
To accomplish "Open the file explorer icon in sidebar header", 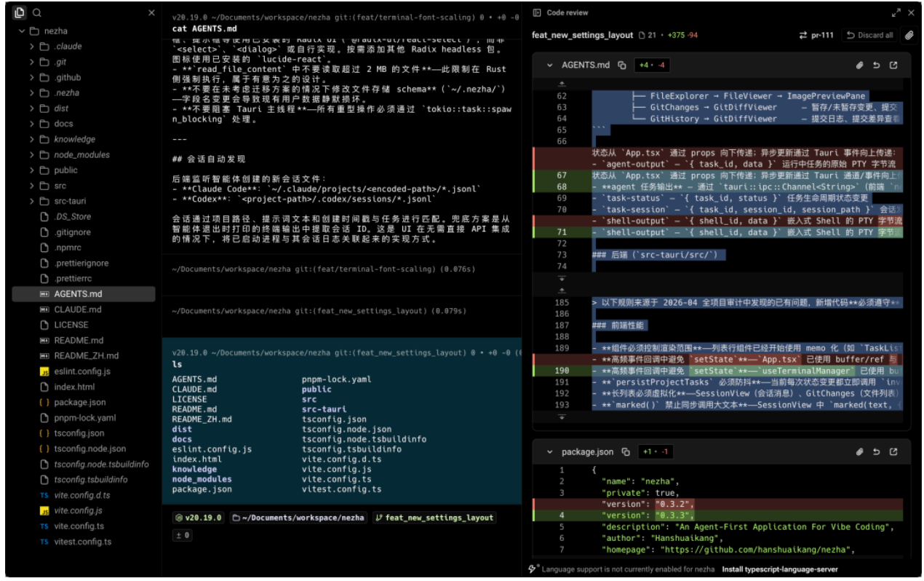I will 20,12.
